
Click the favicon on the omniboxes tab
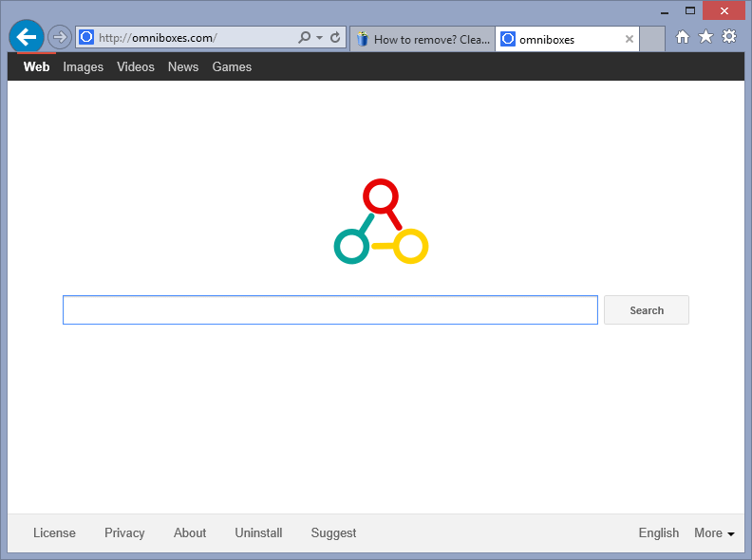[508, 39]
